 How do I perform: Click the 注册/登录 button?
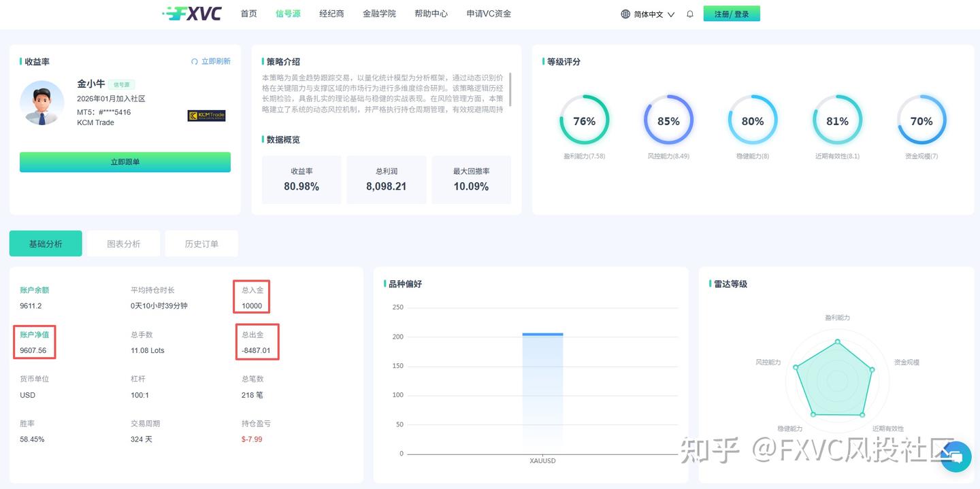pos(732,13)
